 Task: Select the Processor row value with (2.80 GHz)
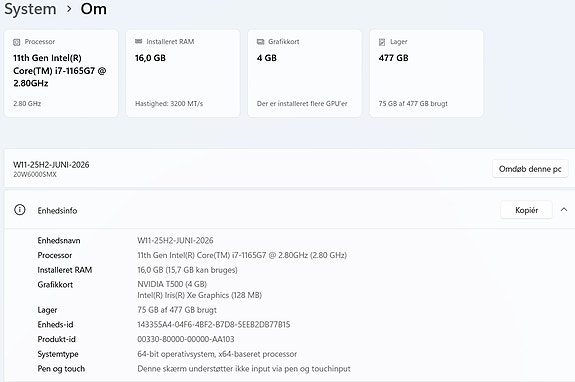point(242,255)
